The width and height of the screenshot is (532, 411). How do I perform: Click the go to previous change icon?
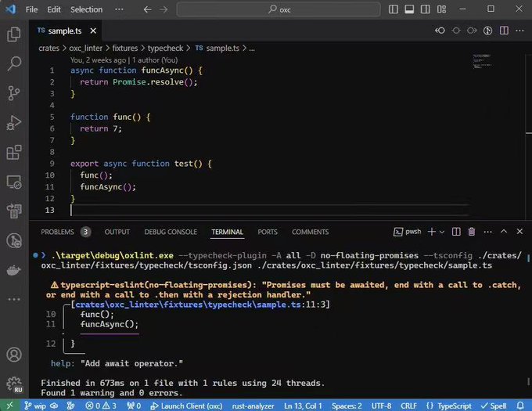click(x=440, y=31)
